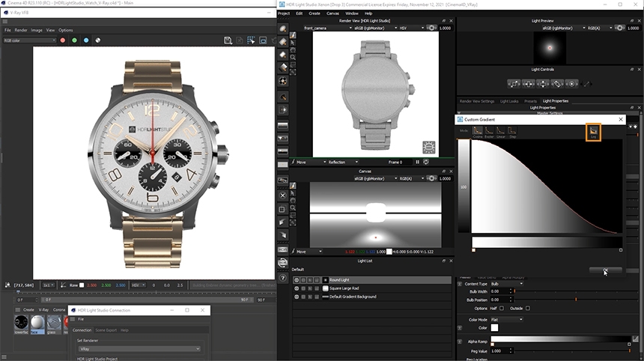Select the paint brush tool in Render View
This screenshot has width=644, height=361.
tap(293, 35)
